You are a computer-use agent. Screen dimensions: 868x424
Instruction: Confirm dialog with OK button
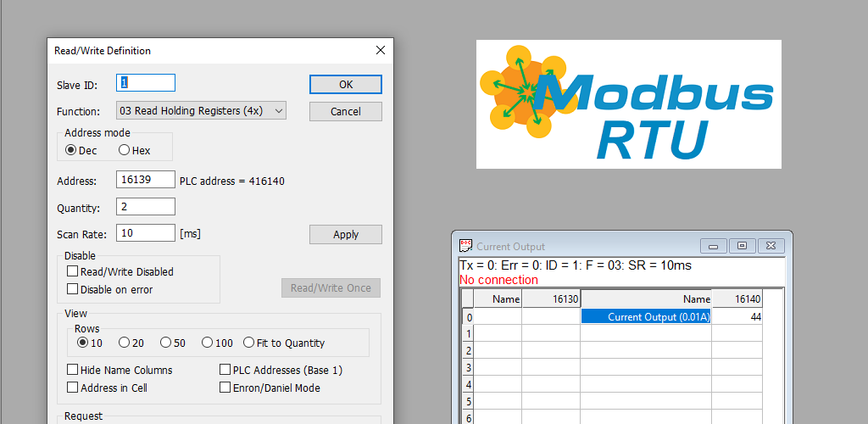tap(346, 84)
